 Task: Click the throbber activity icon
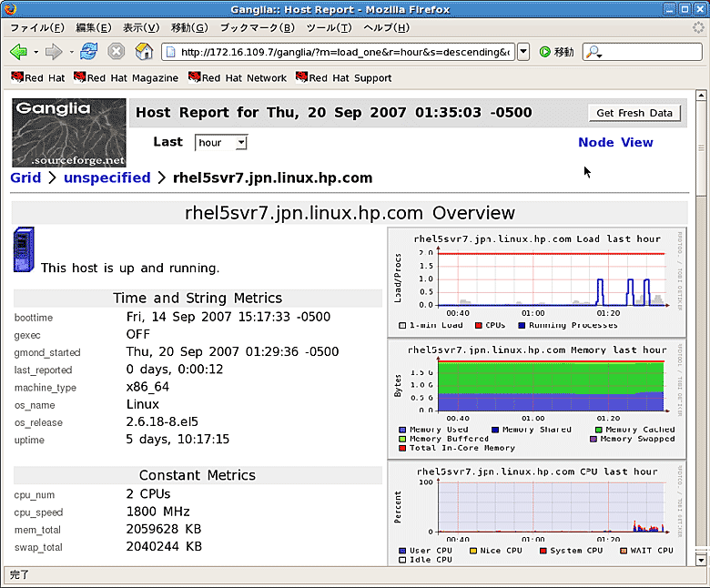click(699, 27)
